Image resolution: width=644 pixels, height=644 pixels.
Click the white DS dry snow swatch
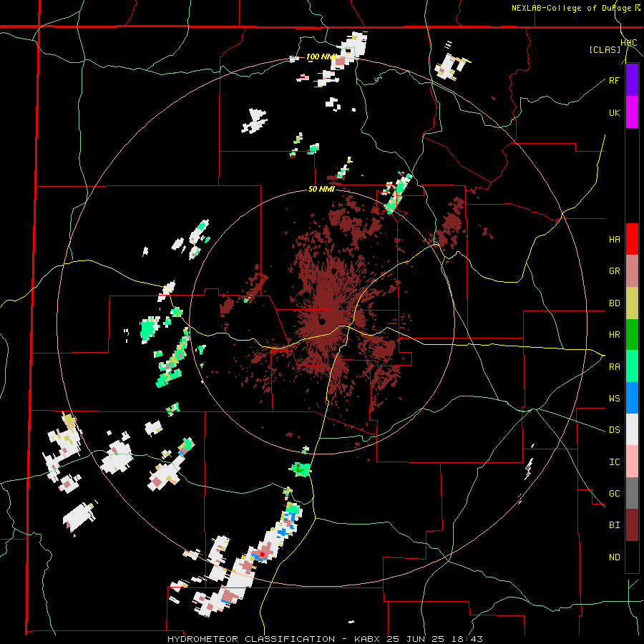point(632,429)
